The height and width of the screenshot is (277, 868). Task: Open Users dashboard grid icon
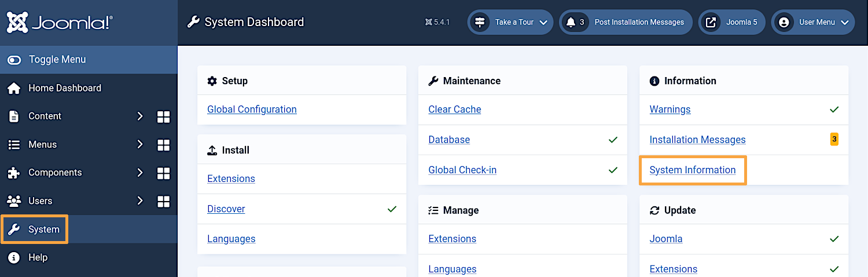point(164,201)
